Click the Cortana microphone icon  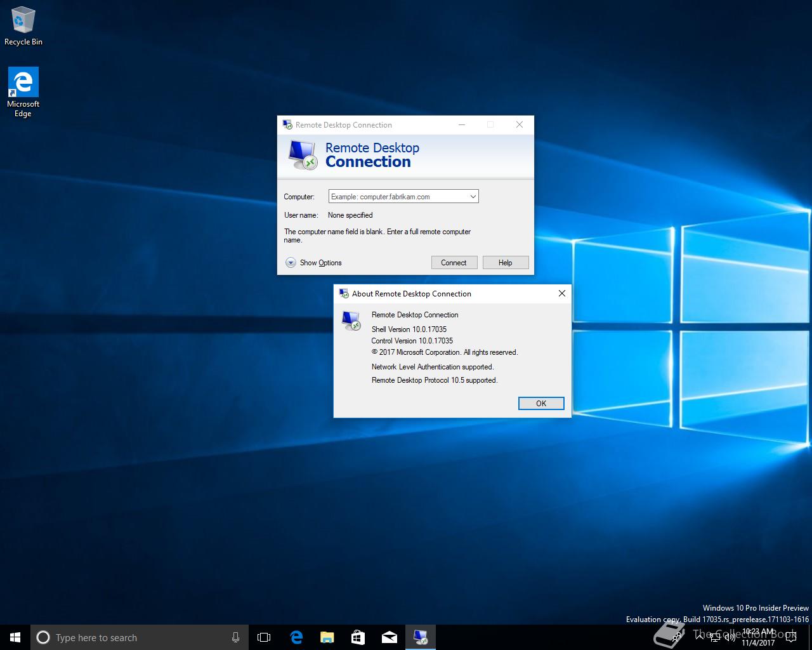coord(235,637)
